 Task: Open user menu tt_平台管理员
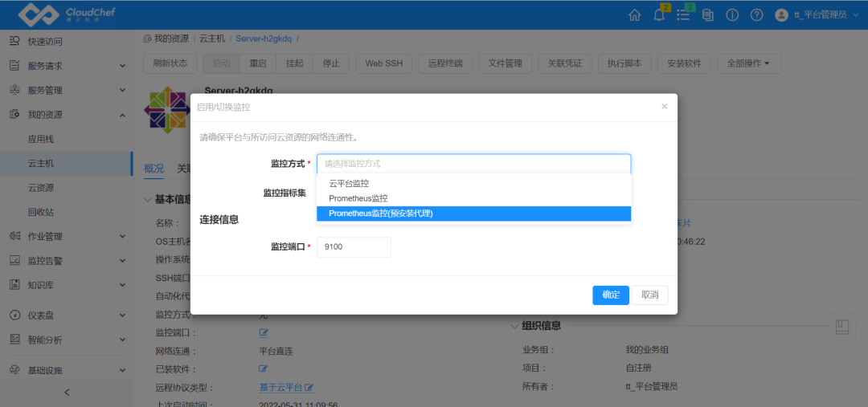pos(825,15)
